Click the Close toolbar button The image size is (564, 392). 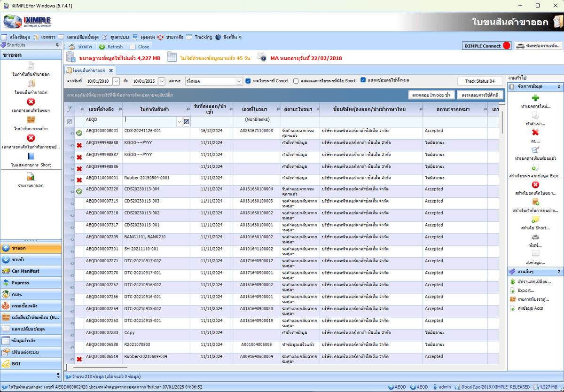(140, 47)
